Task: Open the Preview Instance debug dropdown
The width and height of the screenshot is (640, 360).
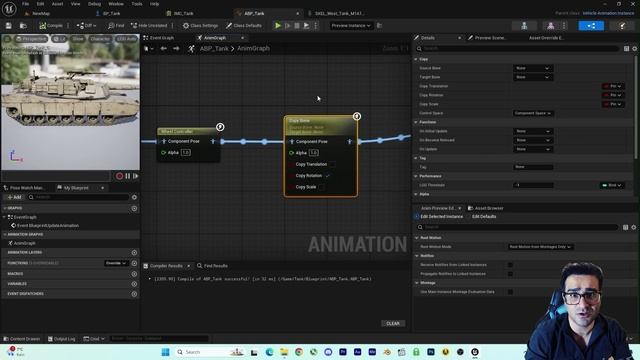Action: (x=351, y=25)
